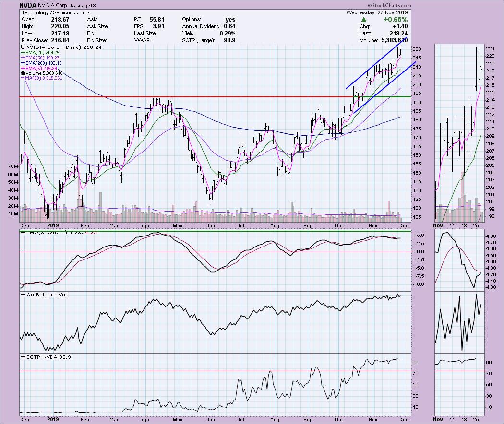This screenshot has width=504, height=424.
Task: Click the 198 price label on zoomed side chart
Action: (x=490, y=216)
